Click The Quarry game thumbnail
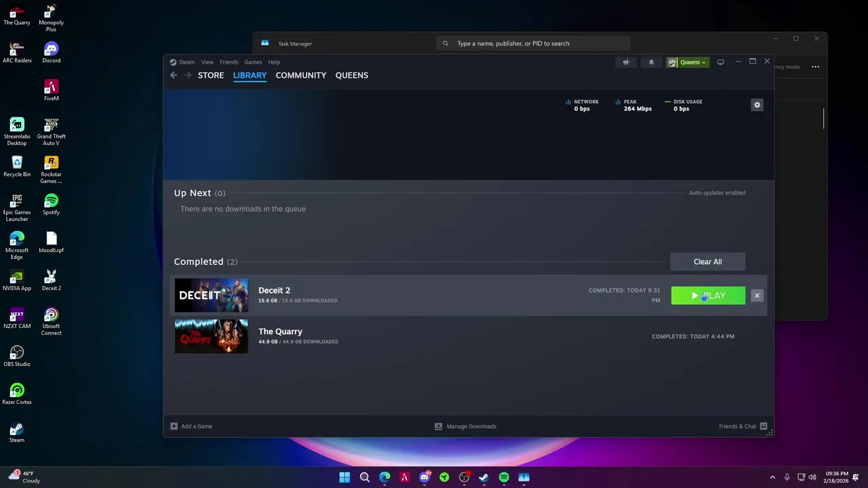The image size is (868, 488). pos(211,336)
